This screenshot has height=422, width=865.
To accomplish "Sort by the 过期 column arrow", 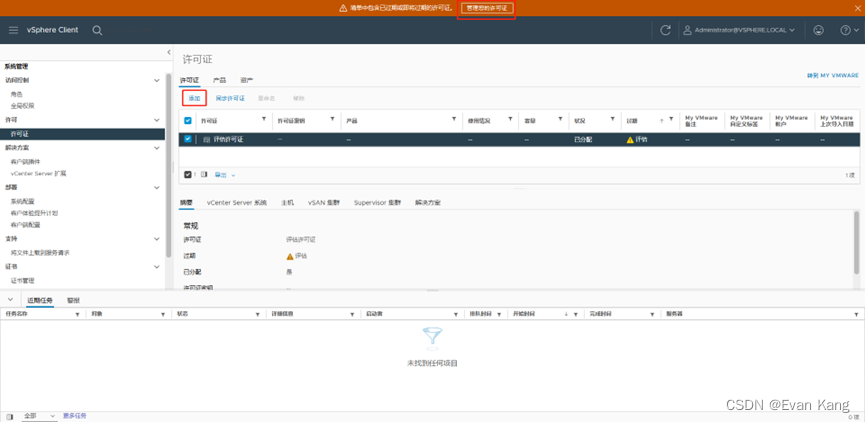I will (x=662, y=119).
